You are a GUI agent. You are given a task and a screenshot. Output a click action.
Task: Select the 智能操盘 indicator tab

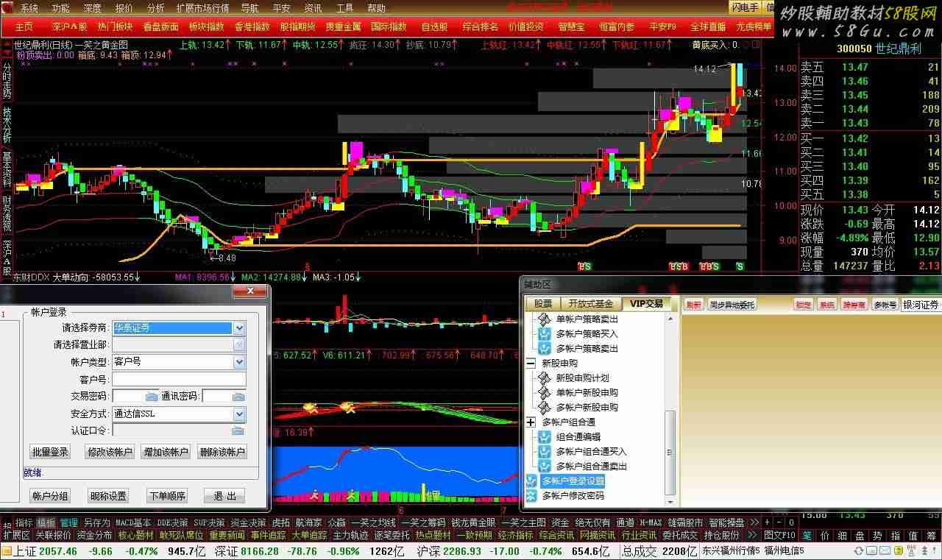pos(727,522)
